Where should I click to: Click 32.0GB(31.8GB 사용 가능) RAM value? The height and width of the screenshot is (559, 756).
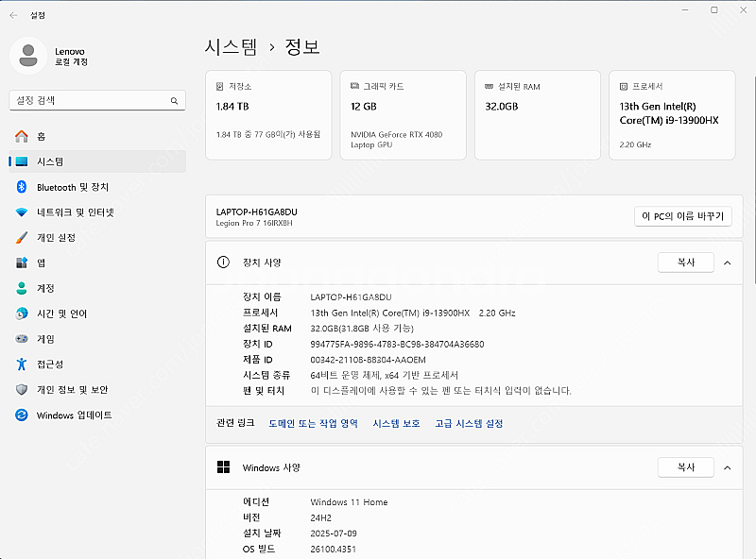[362, 329]
